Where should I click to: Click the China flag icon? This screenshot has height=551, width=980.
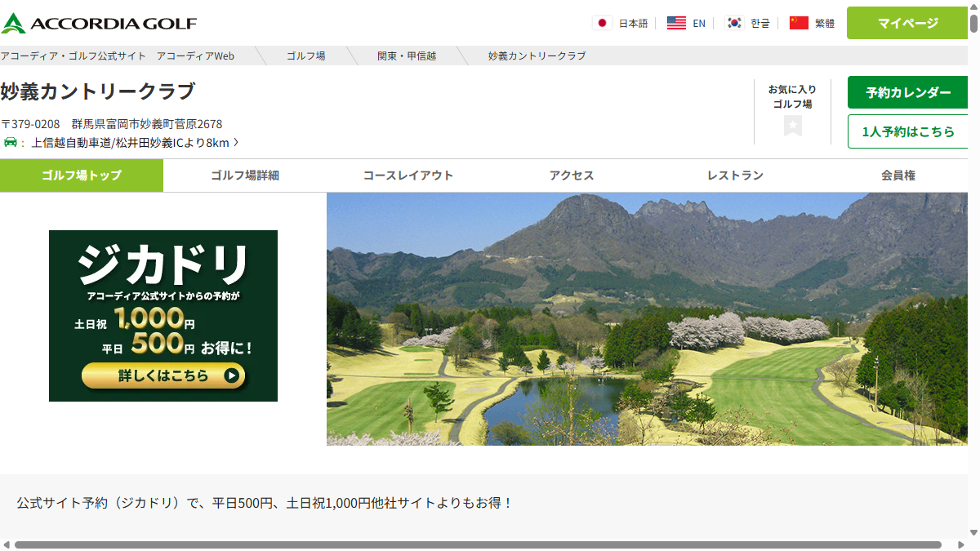tap(799, 23)
